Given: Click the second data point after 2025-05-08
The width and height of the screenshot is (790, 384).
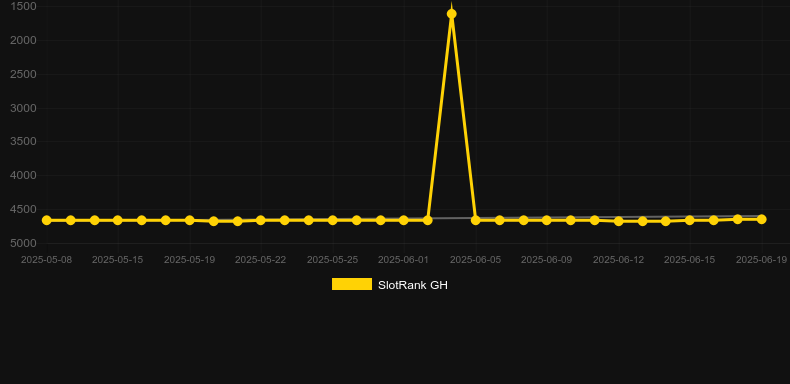Looking at the screenshot, I should pyautogui.click(x=94, y=220).
